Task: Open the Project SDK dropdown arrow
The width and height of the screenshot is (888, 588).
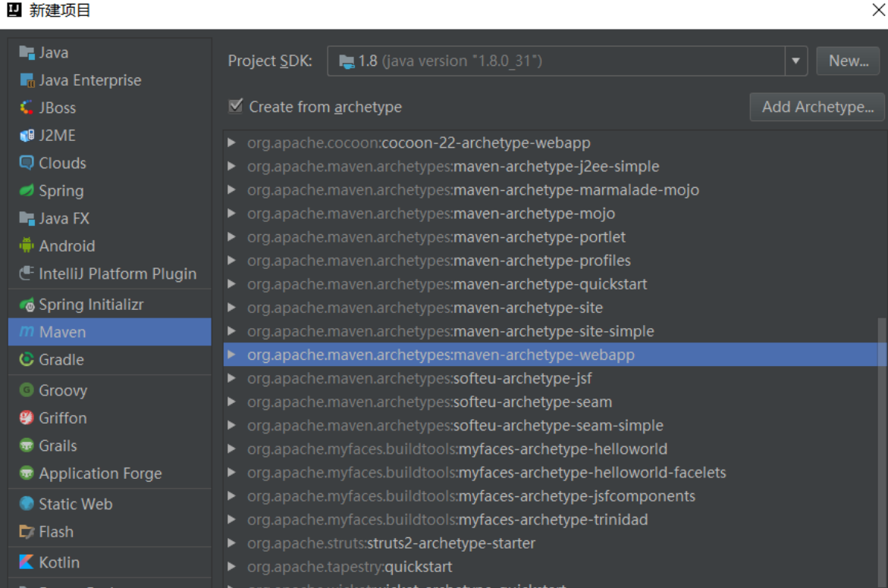Action: click(795, 61)
